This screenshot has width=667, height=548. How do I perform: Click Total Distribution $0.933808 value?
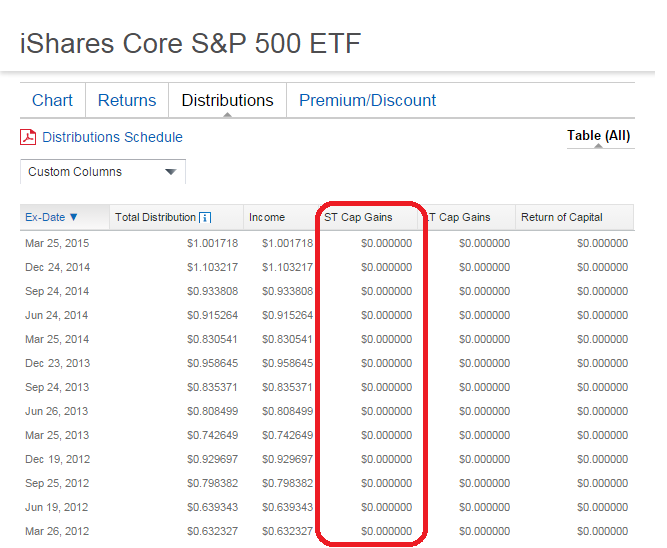pyautogui.click(x=213, y=291)
